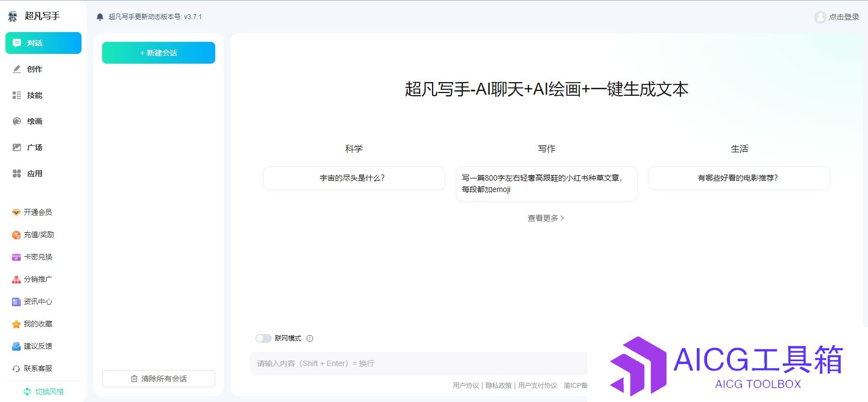868x402 pixels.
Task: Open the 隐私政策 link
Action: (498, 386)
